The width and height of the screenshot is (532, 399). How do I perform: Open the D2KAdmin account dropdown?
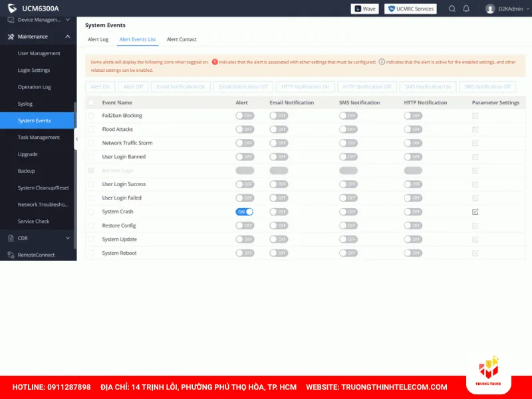[x=528, y=9]
